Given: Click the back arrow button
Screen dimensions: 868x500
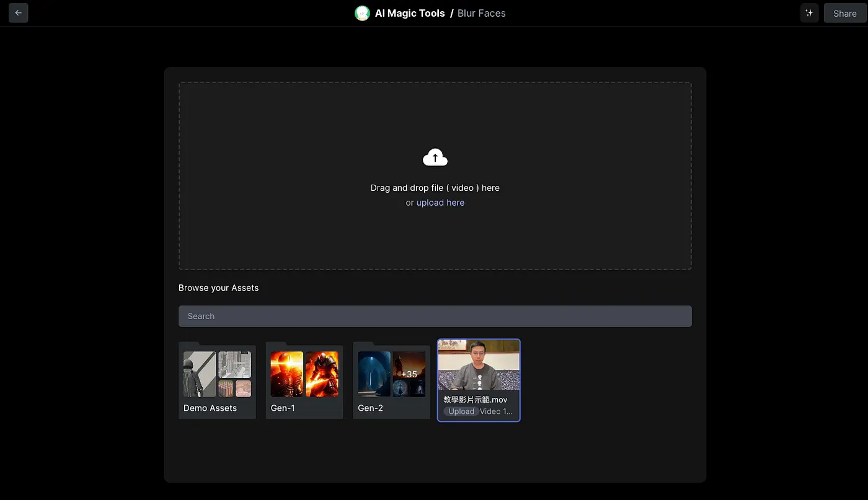Looking at the screenshot, I should [x=18, y=13].
